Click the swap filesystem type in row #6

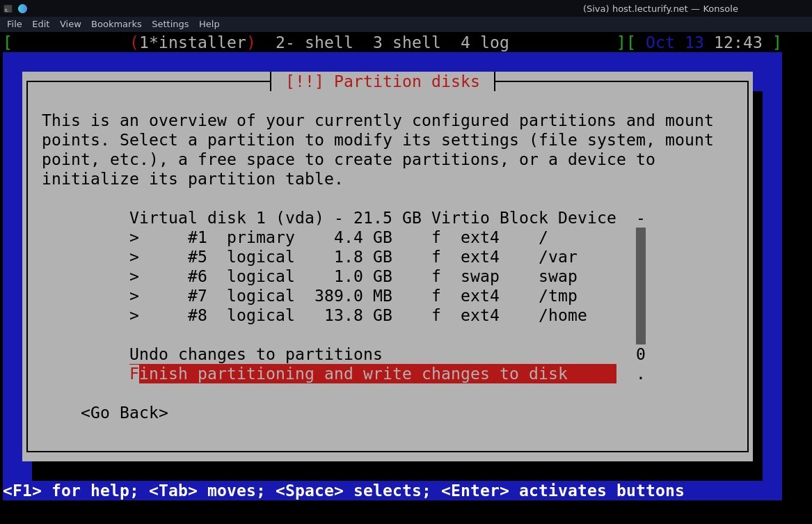[480, 276]
